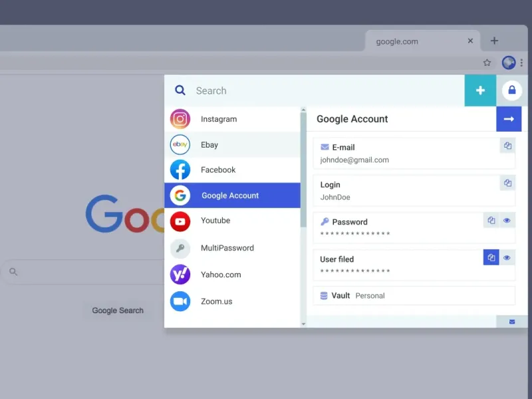Select the Youtube entry
The width and height of the screenshot is (532, 399).
pyautogui.click(x=232, y=221)
